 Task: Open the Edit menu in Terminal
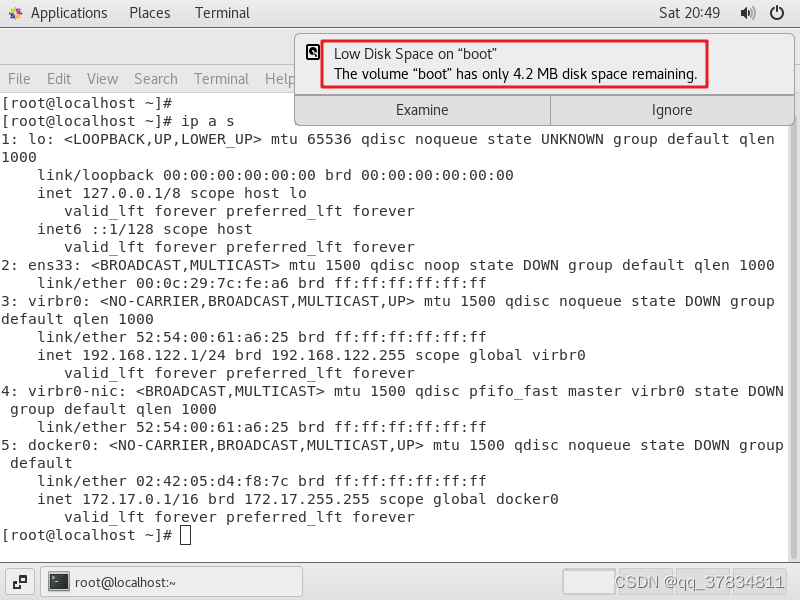(58, 79)
